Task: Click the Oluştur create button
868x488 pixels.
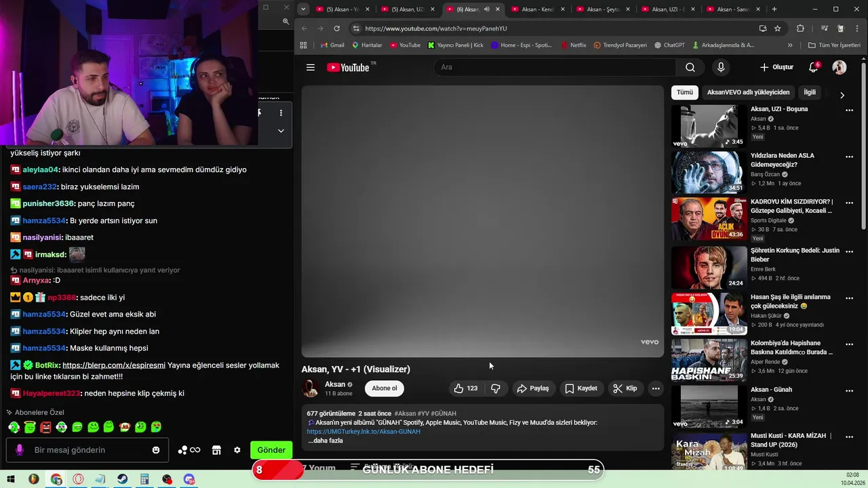Action: pos(776,67)
